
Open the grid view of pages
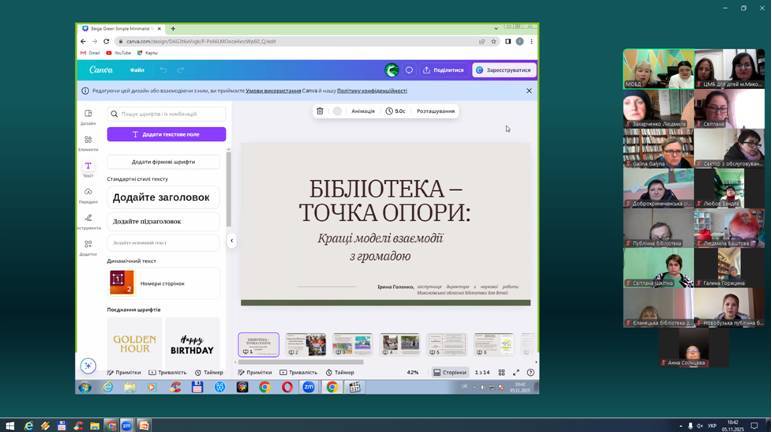(x=502, y=372)
